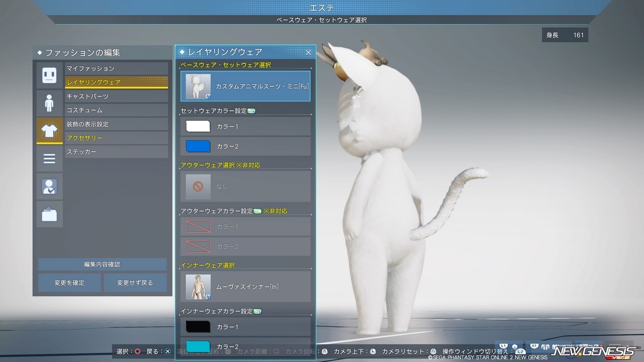Image resolution: width=644 pixels, height=362 pixels.
Task: Open the アクセサリー menu item
Action: (116, 138)
